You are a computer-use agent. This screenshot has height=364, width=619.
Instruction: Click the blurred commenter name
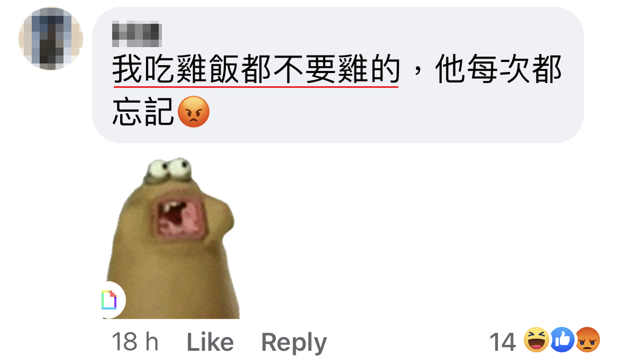pyautogui.click(x=136, y=34)
